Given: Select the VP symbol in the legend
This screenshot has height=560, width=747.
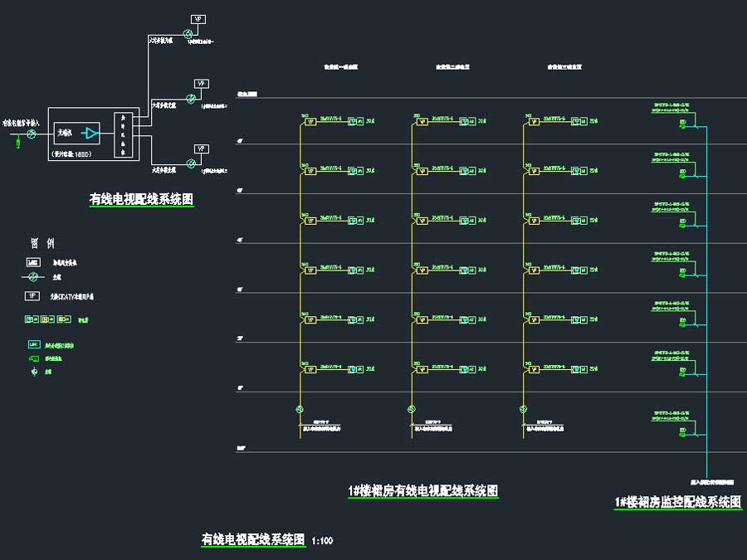Looking at the screenshot, I should tap(33, 295).
